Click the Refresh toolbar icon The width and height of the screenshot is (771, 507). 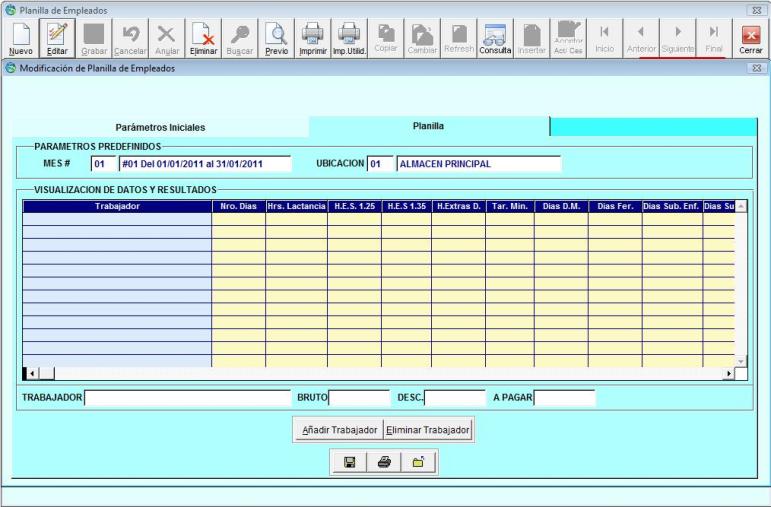pyautogui.click(x=459, y=39)
